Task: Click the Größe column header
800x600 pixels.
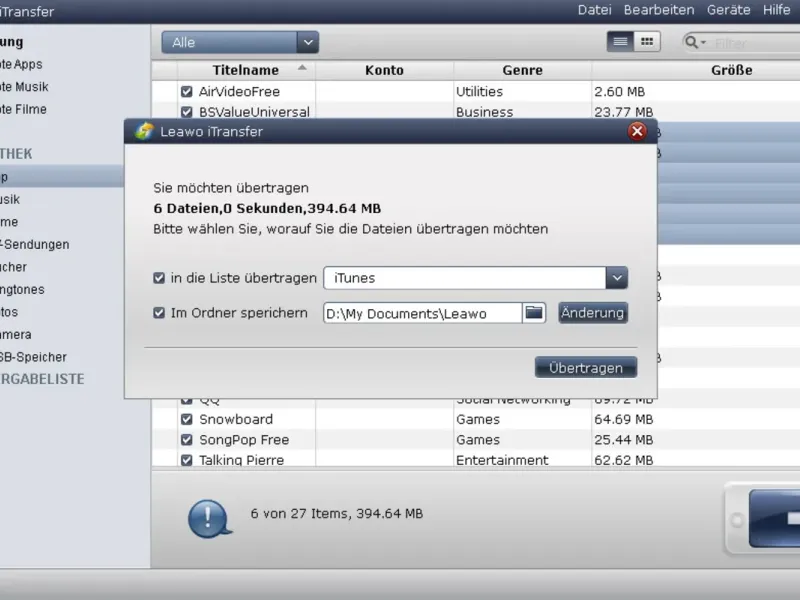Action: 732,70
